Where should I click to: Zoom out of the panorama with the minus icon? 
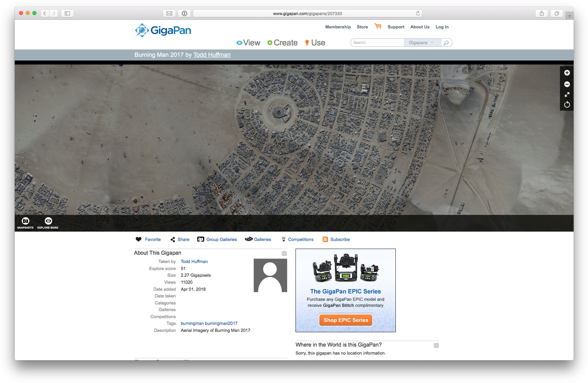coord(567,84)
